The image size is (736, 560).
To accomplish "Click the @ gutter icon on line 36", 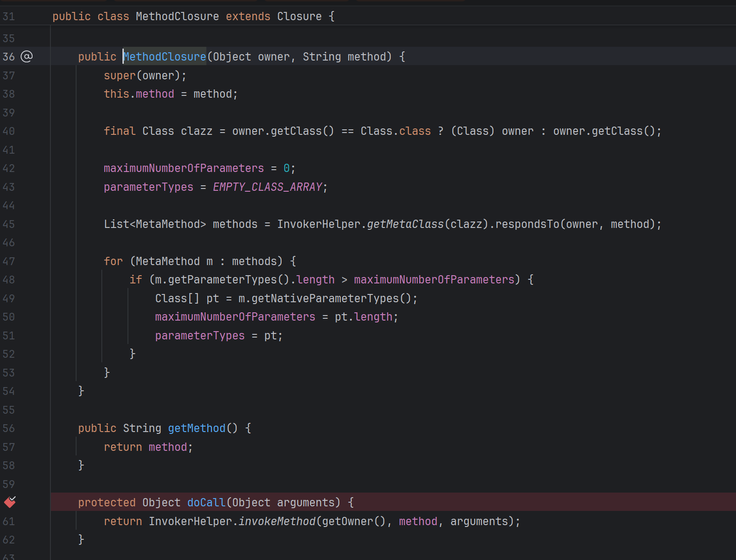I will [27, 56].
